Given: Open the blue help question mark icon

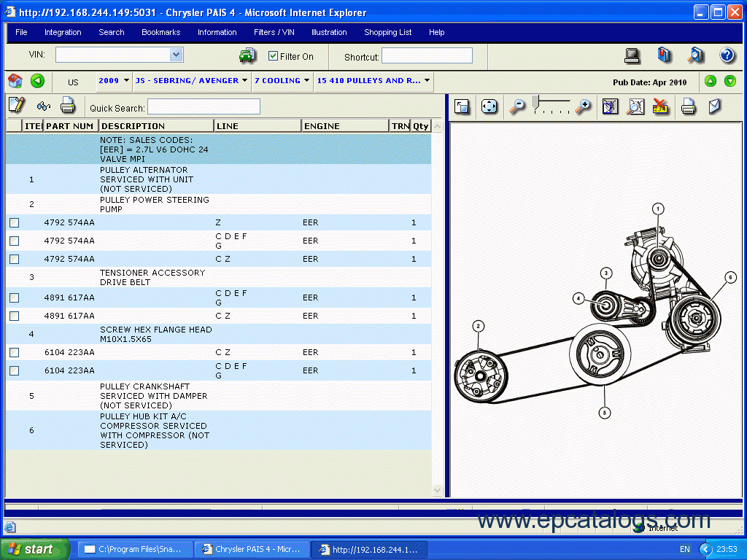Looking at the screenshot, I should pyautogui.click(x=727, y=55).
